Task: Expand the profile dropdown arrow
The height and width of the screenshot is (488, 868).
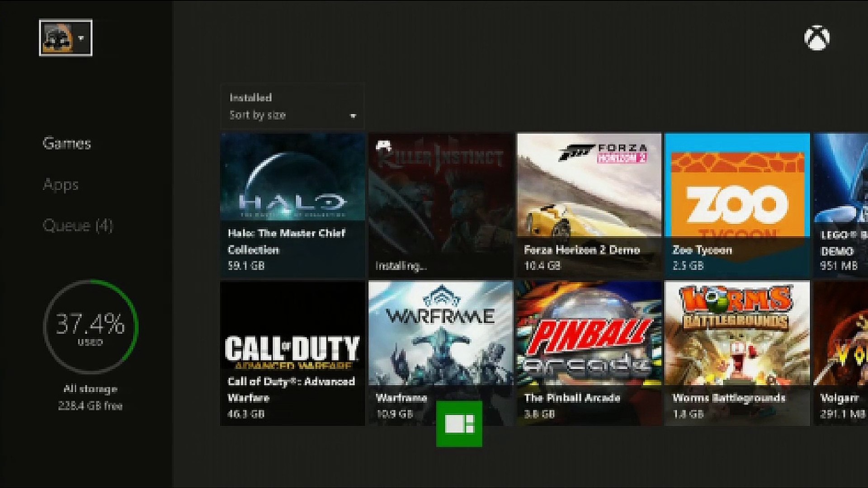Action: coord(81,38)
